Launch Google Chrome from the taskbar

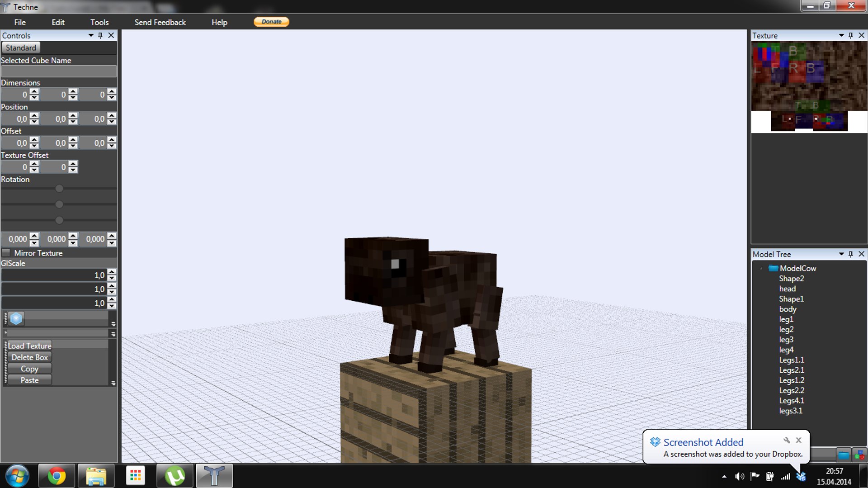pos(57,476)
